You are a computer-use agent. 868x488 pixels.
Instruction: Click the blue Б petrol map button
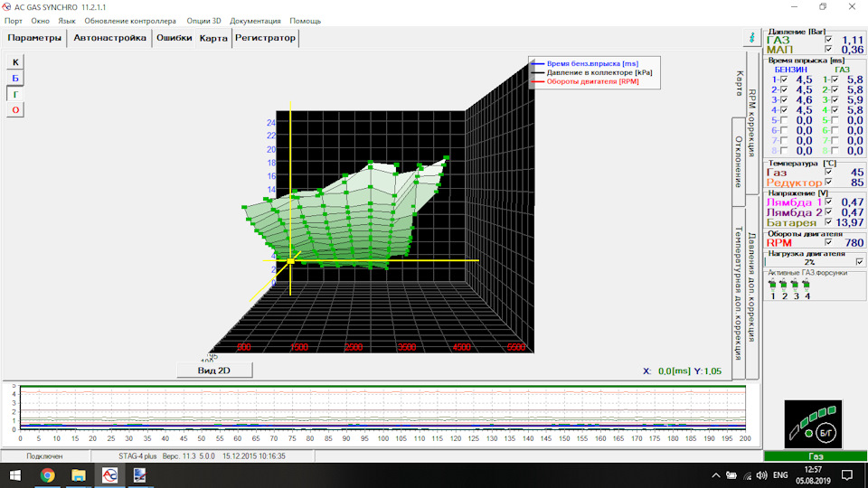15,78
